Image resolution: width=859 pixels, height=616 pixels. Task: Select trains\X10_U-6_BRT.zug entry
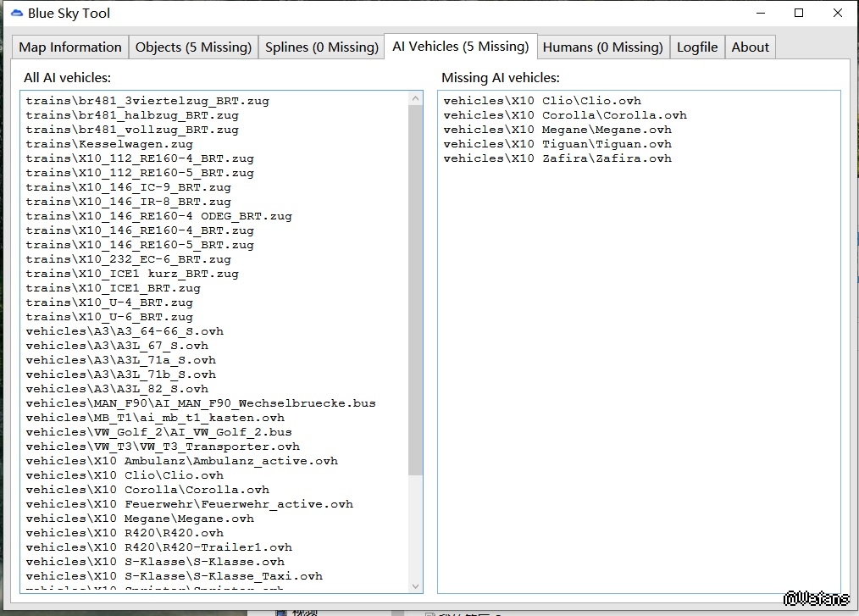point(109,317)
